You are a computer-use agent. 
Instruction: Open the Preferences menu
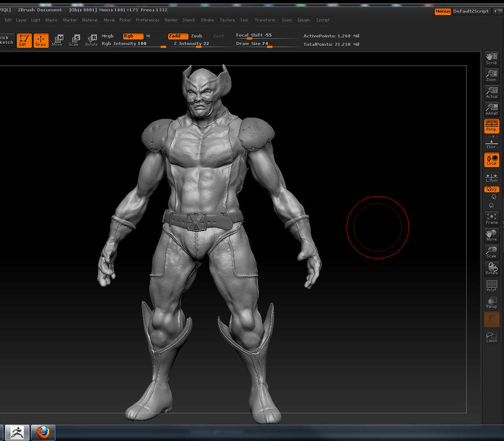(147, 20)
